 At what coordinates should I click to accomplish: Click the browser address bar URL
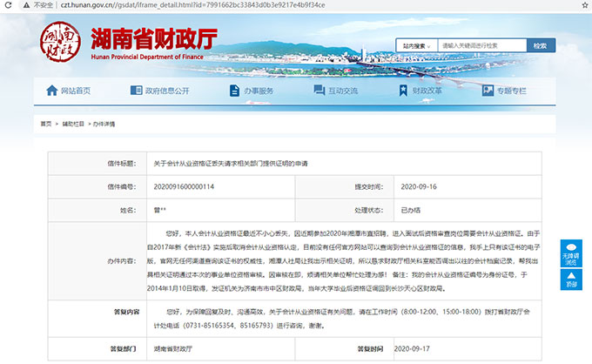(174, 5)
